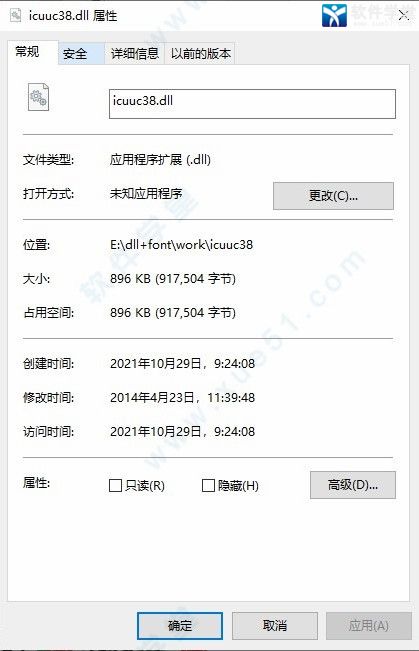Close the properties dialog with X
The image size is (419, 651).
pyautogui.click(x=404, y=16)
